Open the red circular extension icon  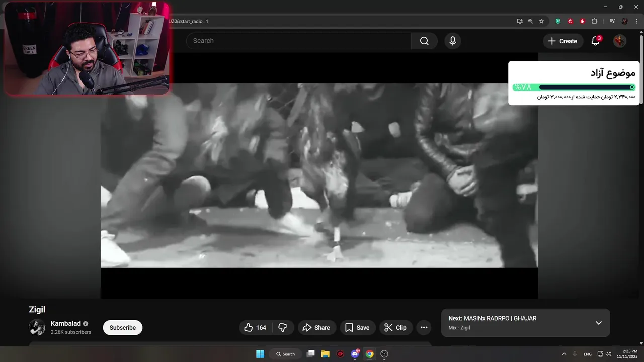coord(571,21)
